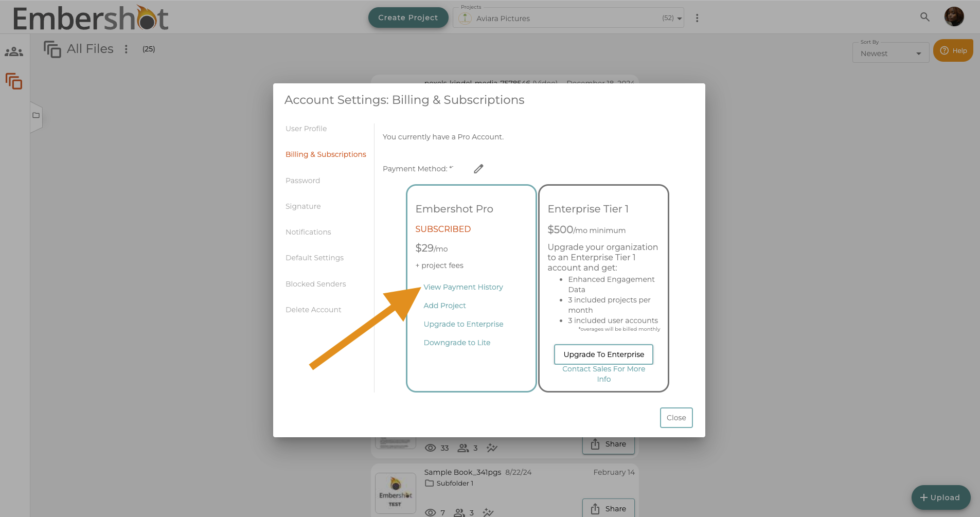The height and width of the screenshot is (517, 980).
Task: Click the Embershot logo
Action: click(x=91, y=18)
